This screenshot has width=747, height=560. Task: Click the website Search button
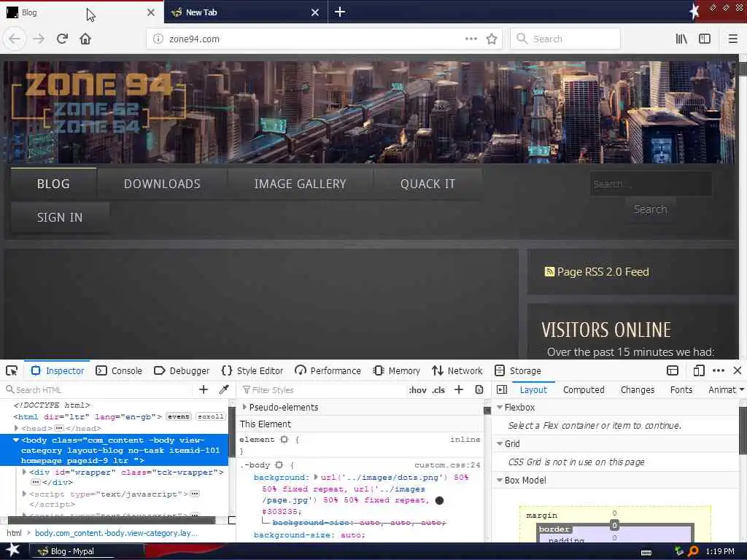pyautogui.click(x=650, y=209)
